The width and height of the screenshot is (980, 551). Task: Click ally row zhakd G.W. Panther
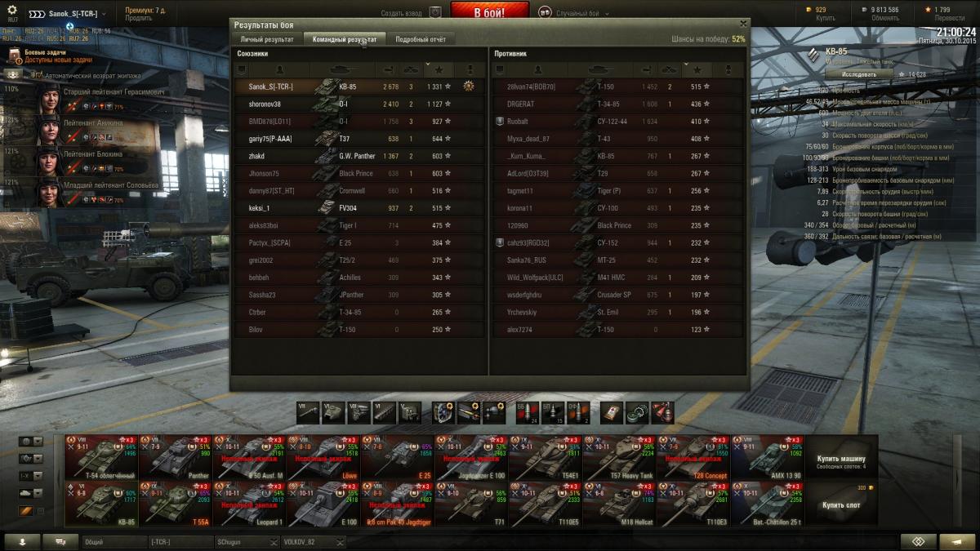pos(359,155)
